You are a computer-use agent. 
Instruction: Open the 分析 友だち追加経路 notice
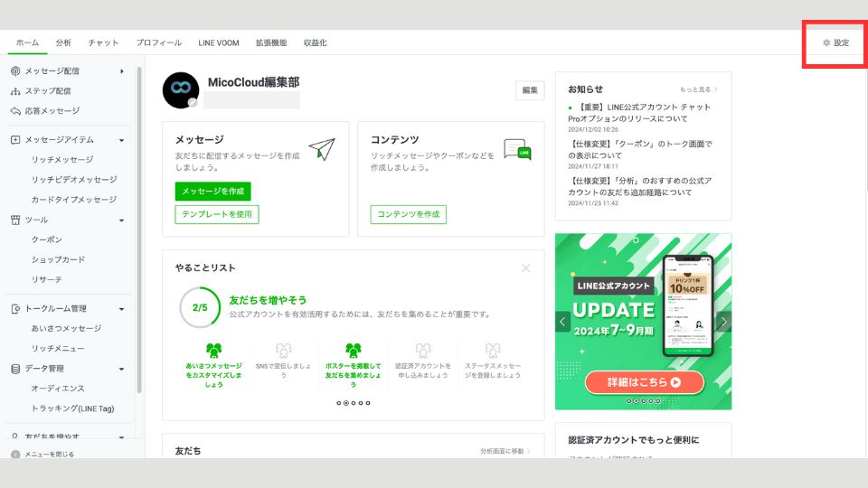[x=640, y=186]
